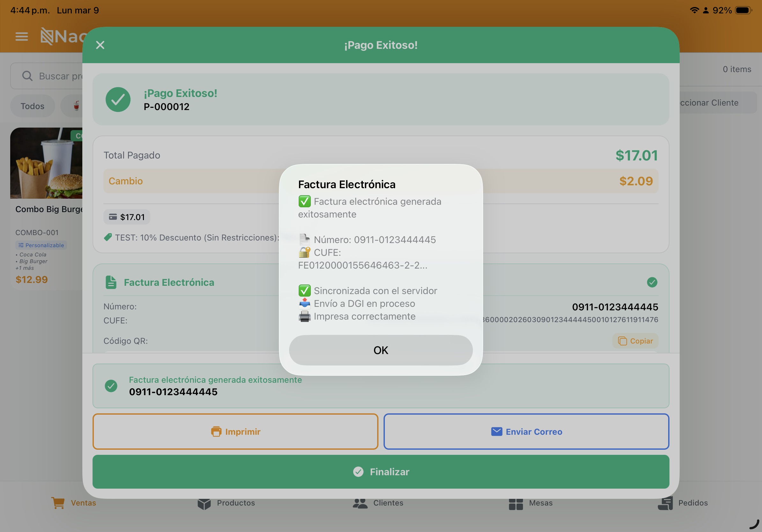
Task: Select the Todos category filter
Action: click(x=32, y=106)
